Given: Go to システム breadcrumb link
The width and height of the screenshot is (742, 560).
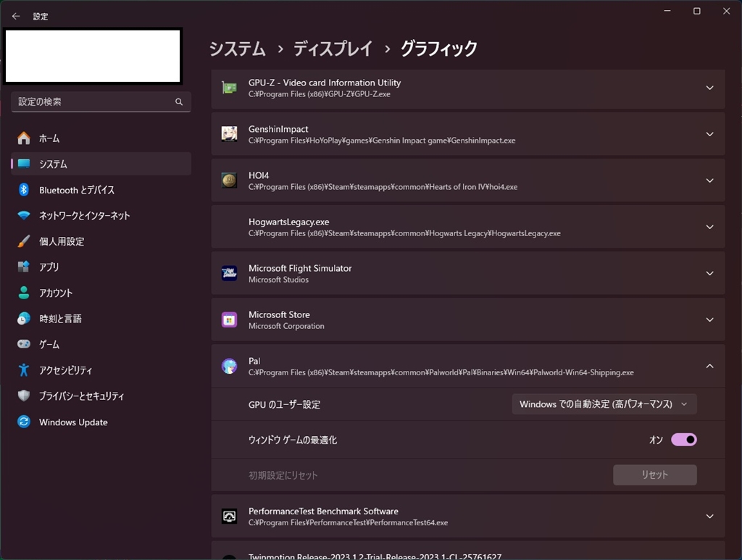Looking at the screenshot, I should 237,49.
